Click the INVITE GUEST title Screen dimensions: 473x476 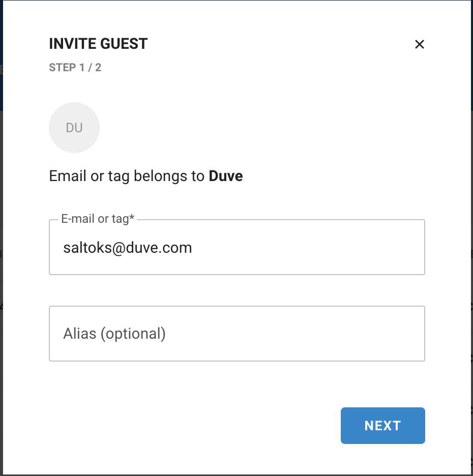98,44
